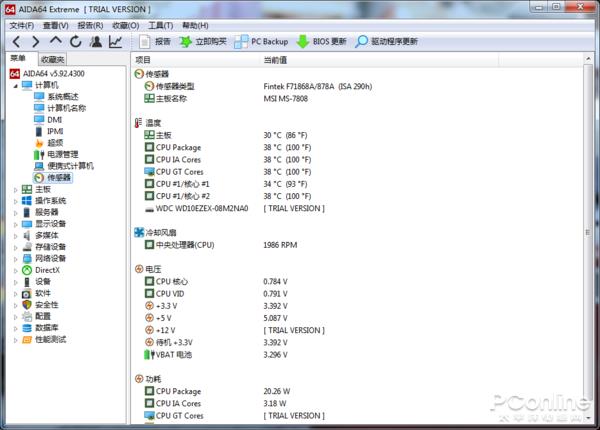
Task: Expand the 多媒体 tree node
Action: pyautogui.click(x=16, y=236)
